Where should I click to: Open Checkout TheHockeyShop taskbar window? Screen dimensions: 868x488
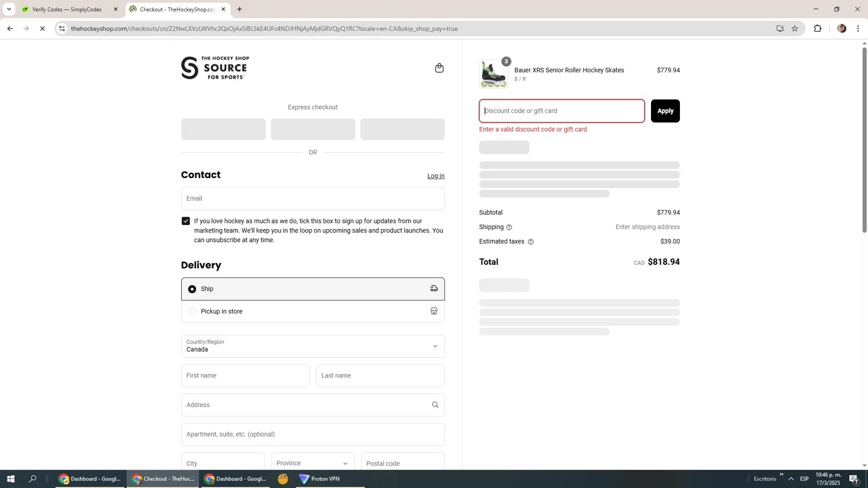(163, 479)
